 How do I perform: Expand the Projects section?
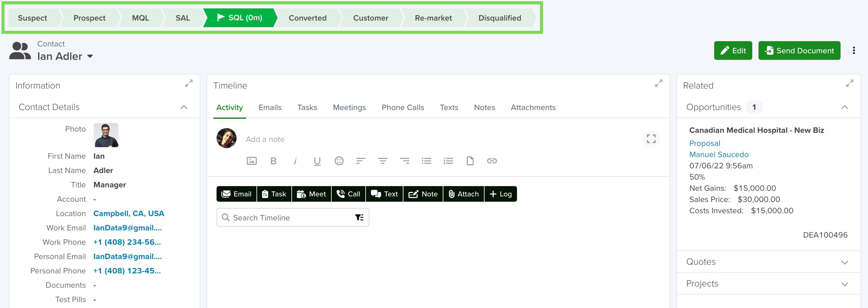[844, 284]
